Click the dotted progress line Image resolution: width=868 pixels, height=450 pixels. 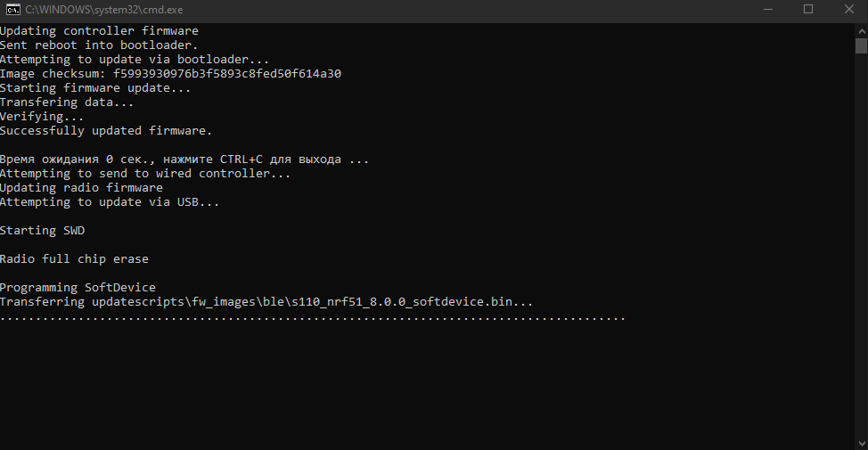(313, 318)
